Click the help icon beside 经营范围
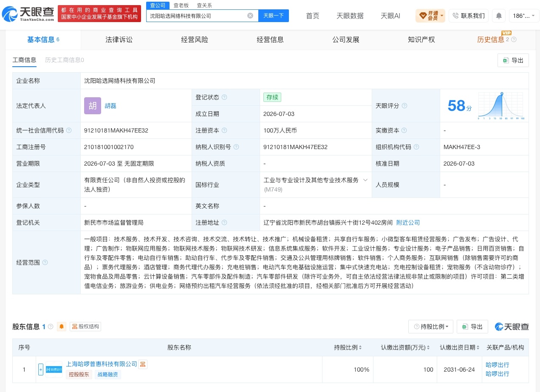This screenshot has width=540, height=392. [x=45, y=262]
